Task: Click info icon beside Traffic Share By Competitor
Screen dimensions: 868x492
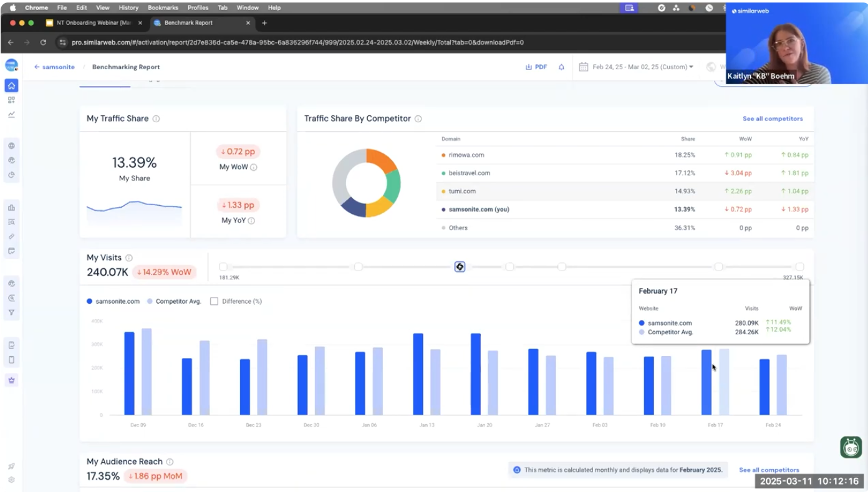Action: [418, 118]
